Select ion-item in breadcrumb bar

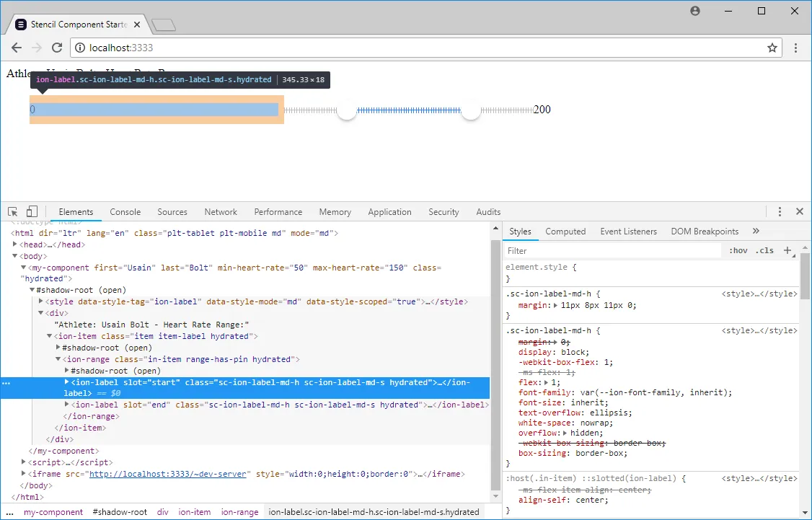point(195,512)
